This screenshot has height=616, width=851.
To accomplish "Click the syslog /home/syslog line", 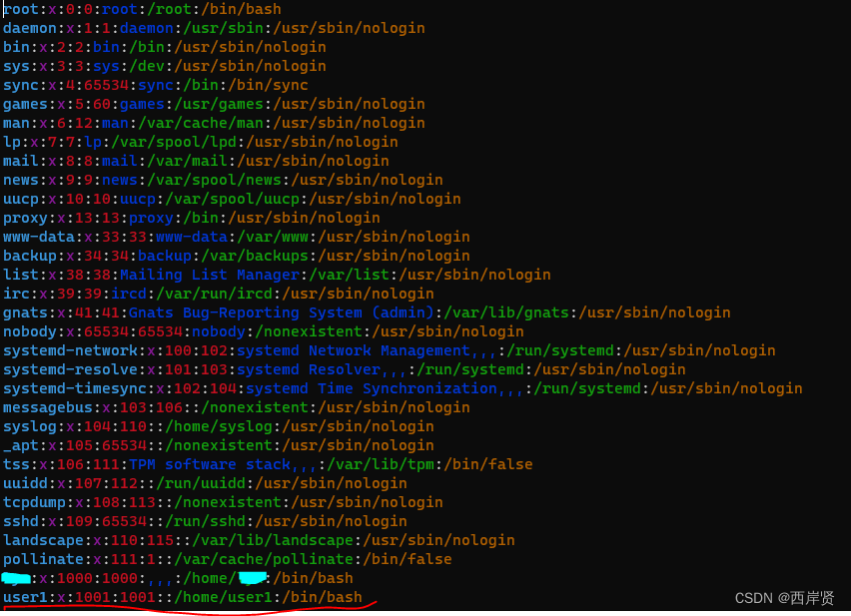I will [x=219, y=426].
